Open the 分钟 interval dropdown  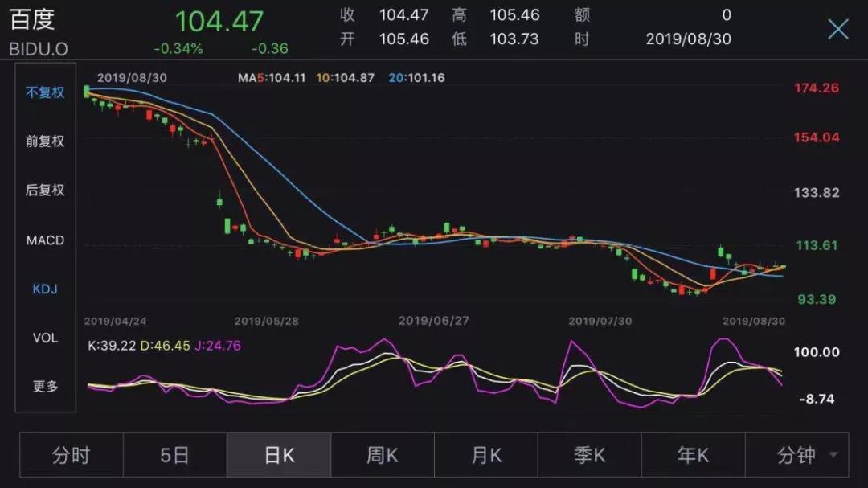point(796,454)
